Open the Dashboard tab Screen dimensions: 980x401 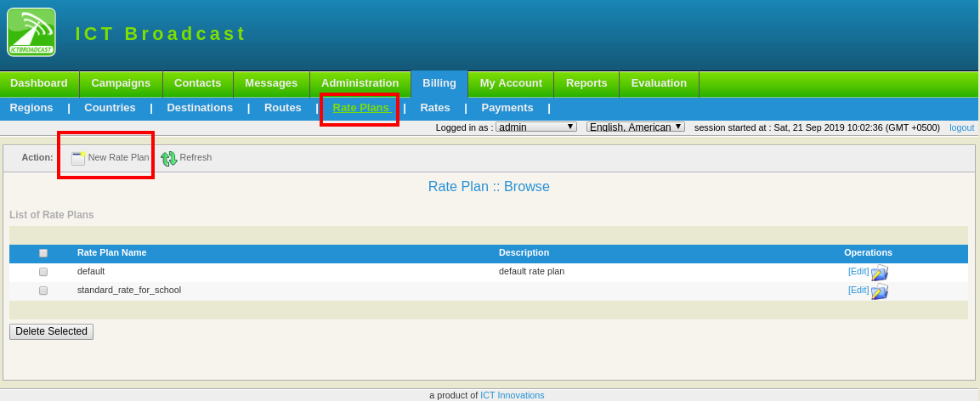39,84
